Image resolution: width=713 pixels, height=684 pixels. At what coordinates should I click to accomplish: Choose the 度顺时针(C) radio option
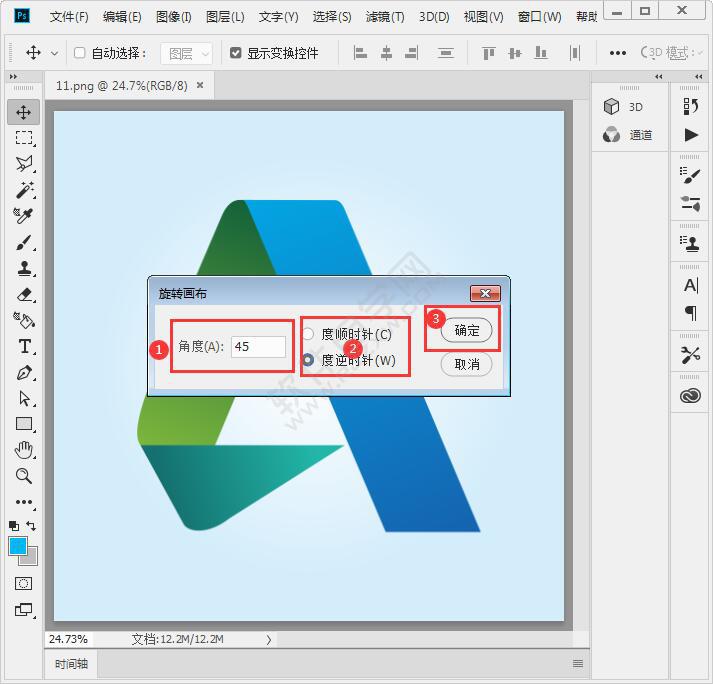[x=308, y=334]
